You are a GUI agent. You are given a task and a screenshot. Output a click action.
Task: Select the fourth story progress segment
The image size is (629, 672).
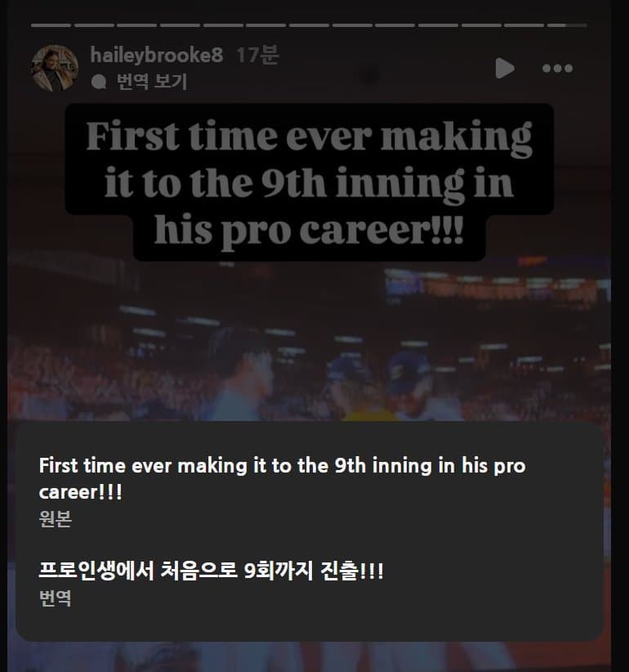[180, 25]
